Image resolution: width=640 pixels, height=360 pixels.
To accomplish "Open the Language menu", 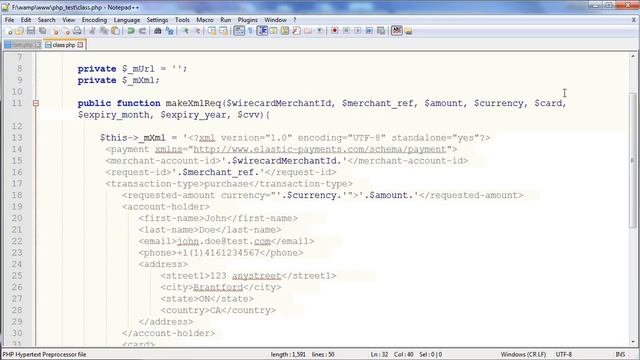I will (127, 20).
